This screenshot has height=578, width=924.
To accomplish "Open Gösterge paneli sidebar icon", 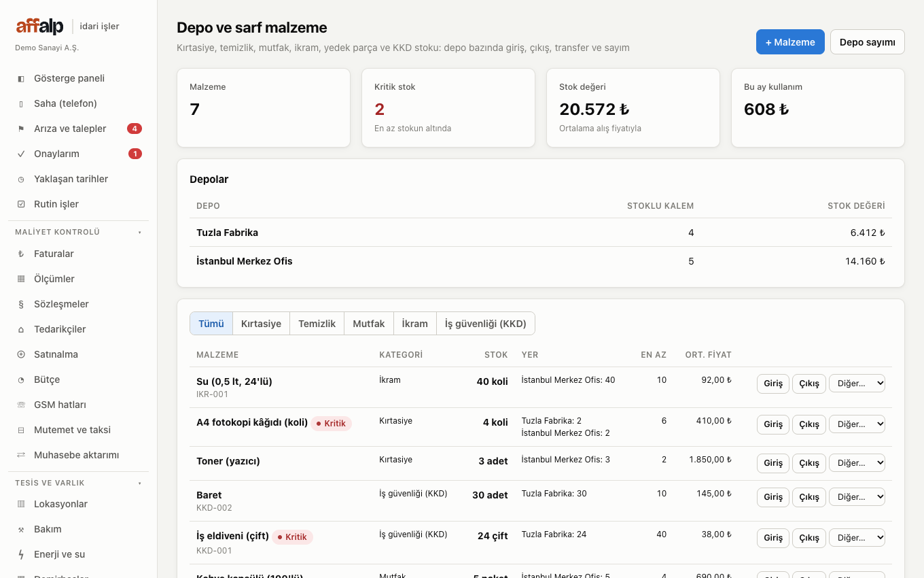I will (x=21, y=79).
